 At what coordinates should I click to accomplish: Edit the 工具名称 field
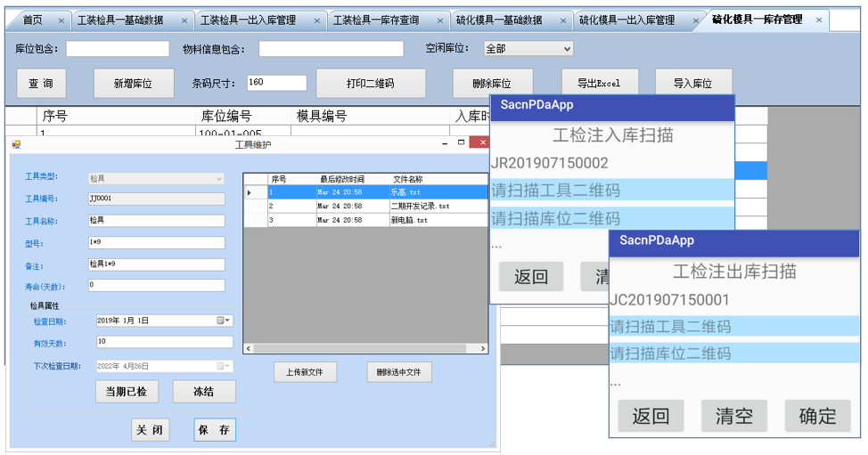pos(156,221)
